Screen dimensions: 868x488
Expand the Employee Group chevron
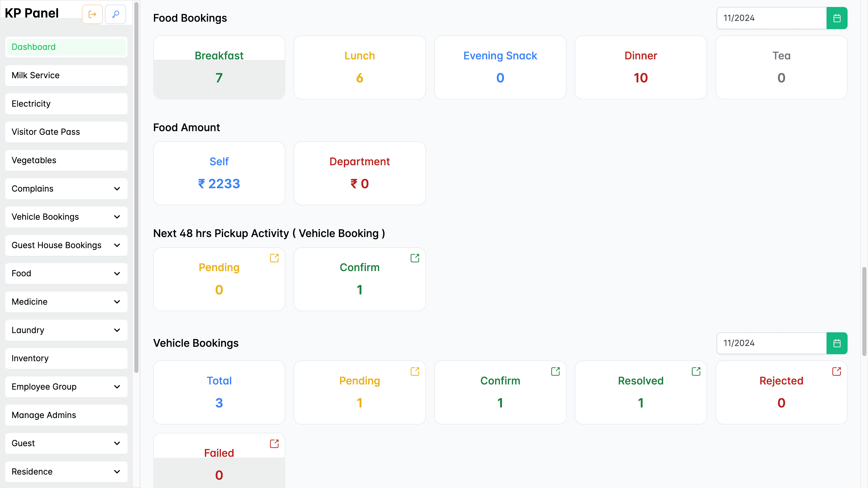(x=117, y=387)
